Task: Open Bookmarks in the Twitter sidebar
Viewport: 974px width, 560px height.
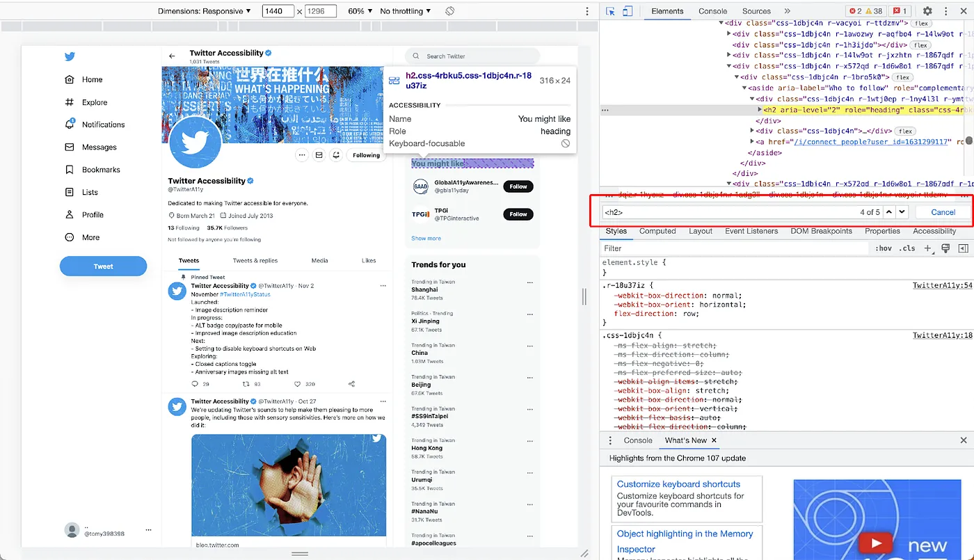Action: pyautogui.click(x=93, y=170)
